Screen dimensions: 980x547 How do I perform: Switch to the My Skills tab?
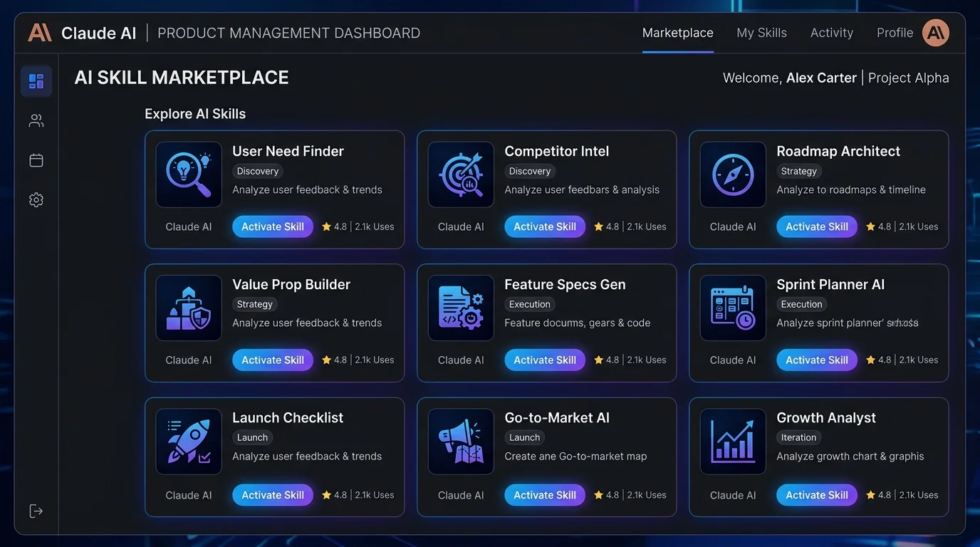point(761,33)
